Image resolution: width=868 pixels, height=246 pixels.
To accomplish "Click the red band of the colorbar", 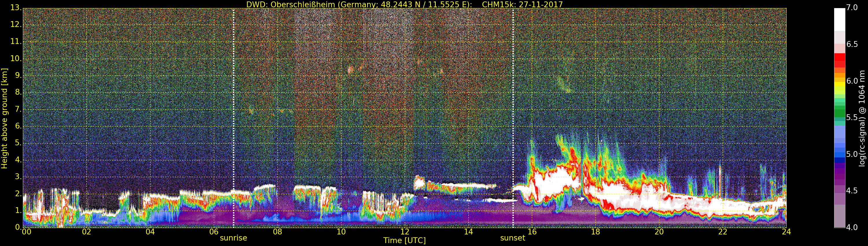I will (839, 60).
